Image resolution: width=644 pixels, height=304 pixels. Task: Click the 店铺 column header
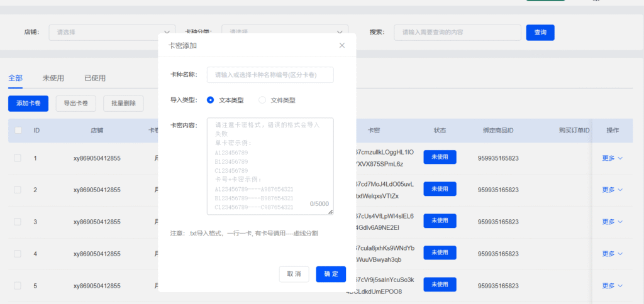point(97,131)
